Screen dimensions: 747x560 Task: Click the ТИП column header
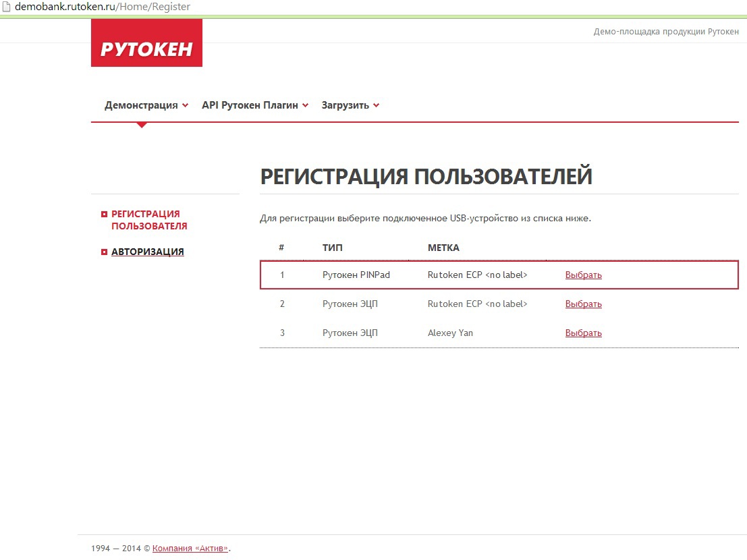(332, 248)
